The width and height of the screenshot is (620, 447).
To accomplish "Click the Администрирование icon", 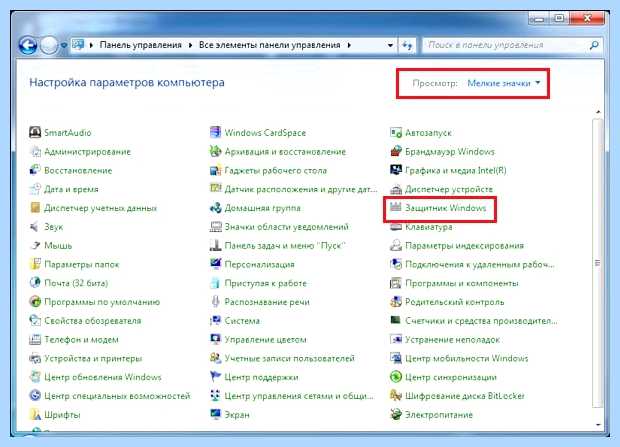I will [x=35, y=151].
